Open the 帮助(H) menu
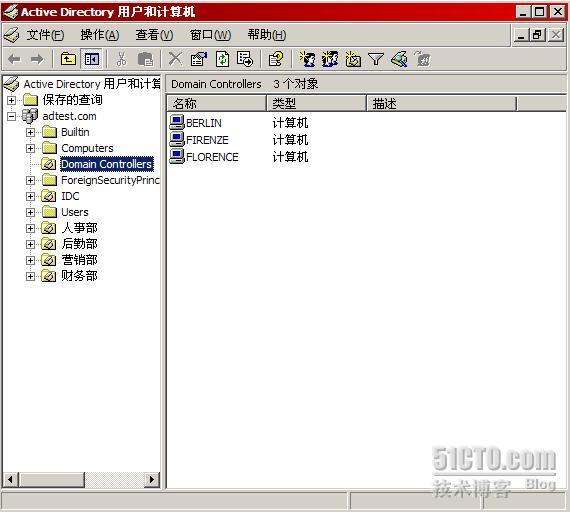Viewport: 570px width, 512px height. [267, 35]
